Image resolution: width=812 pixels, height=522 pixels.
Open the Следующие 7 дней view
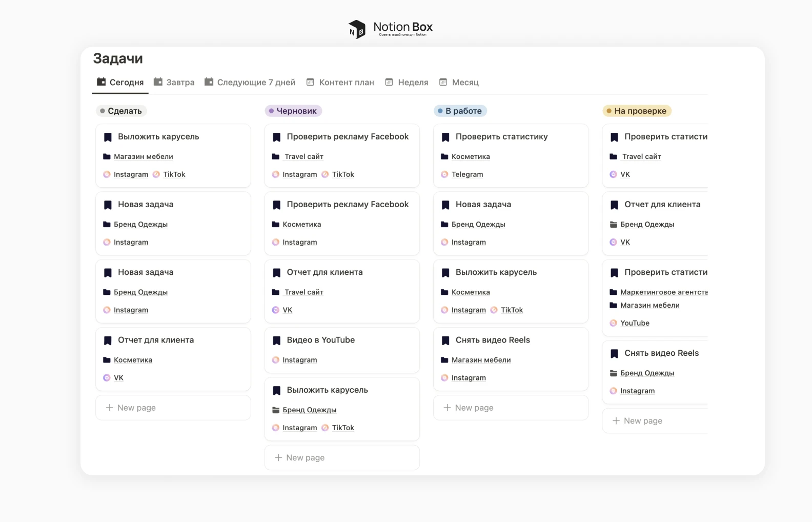pyautogui.click(x=250, y=82)
